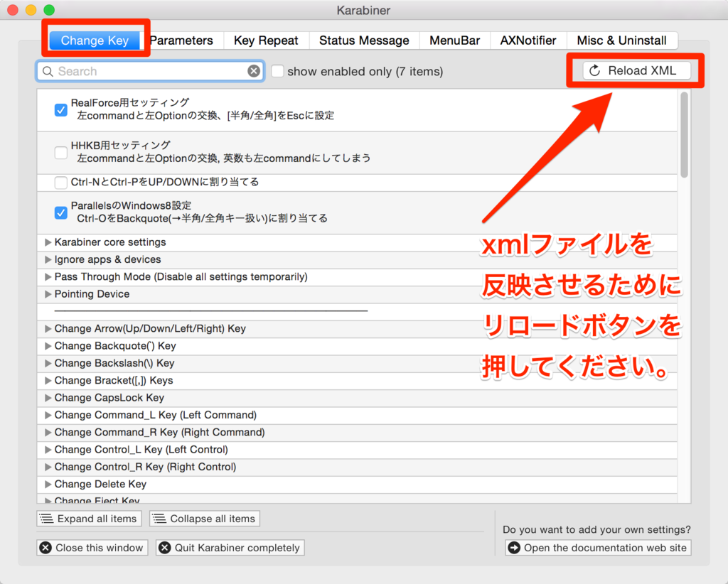Enable the HHKB用セッティング checkbox
728x584 pixels.
(x=61, y=153)
